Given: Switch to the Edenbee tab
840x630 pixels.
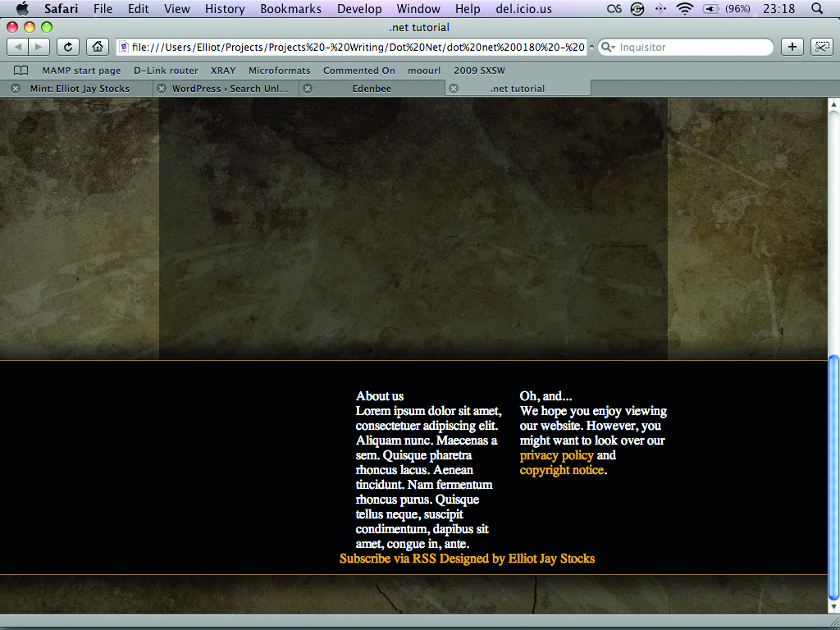Looking at the screenshot, I should (372, 89).
